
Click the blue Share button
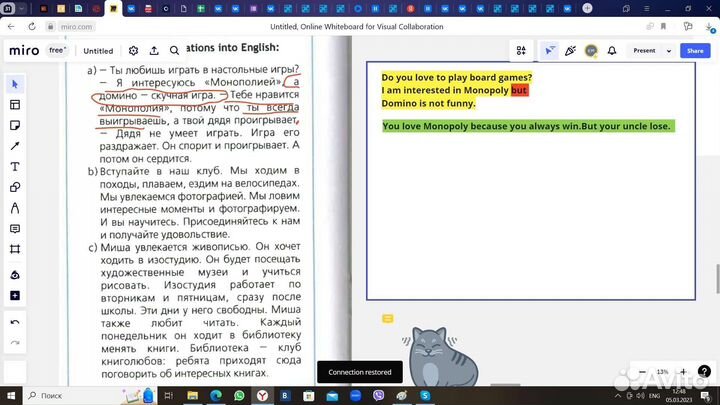click(x=695, y=51)
